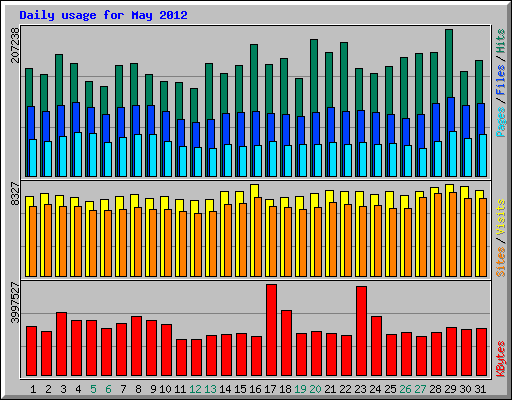Click day label 2 on the x-axis

[48, 389]
